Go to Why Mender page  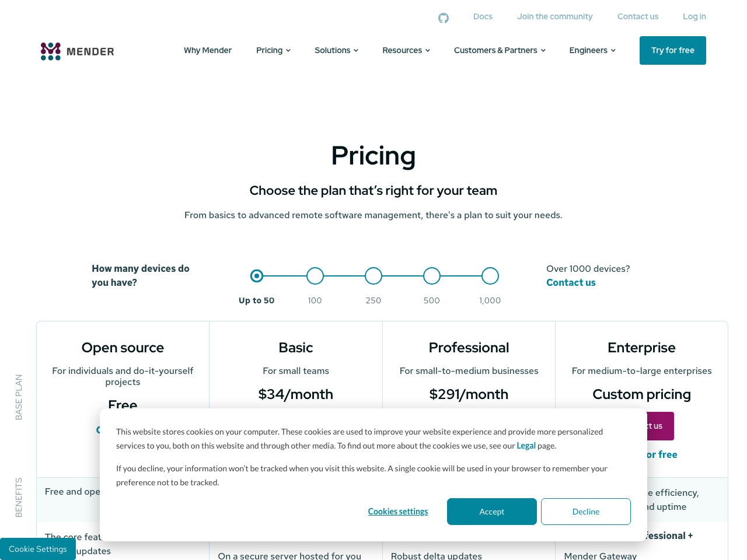208,50
